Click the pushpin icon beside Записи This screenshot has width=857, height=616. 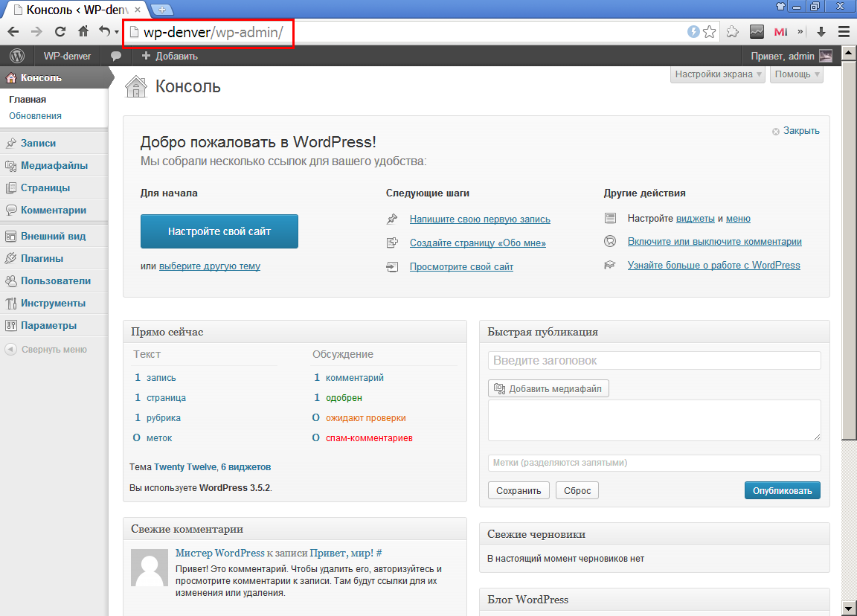(x=11, y=143)
